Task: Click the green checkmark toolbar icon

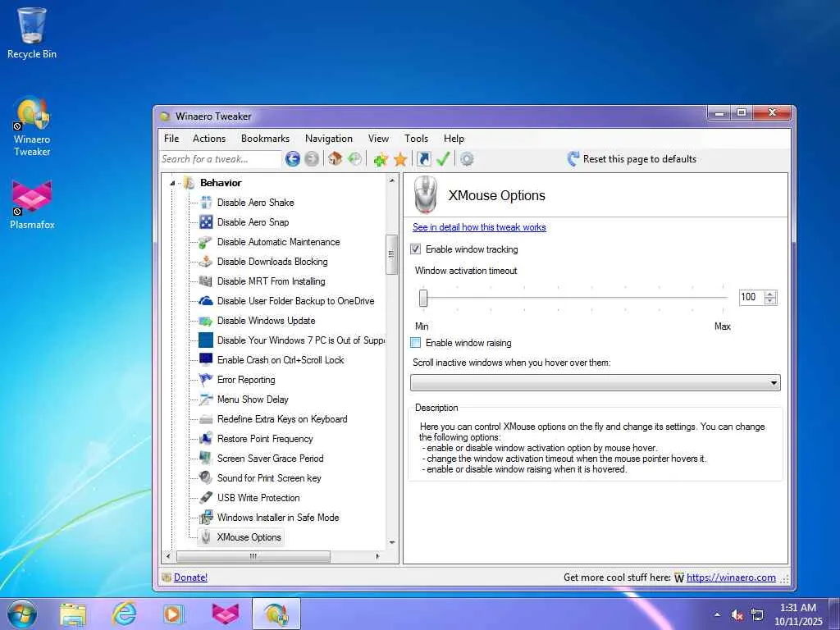Action: pyautogui.click(x=443, y=159)
